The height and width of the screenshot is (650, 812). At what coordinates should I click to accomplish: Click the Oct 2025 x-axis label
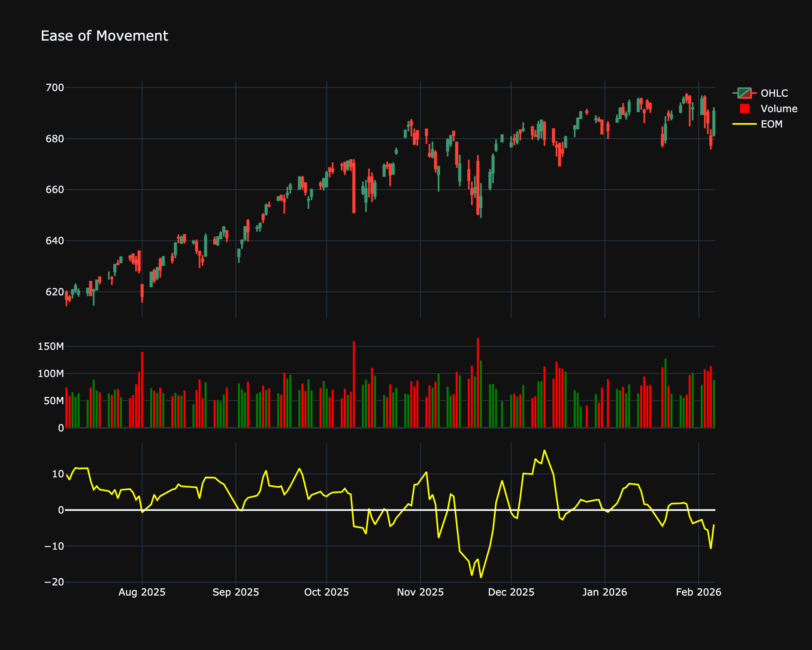[x=326, y=592]
